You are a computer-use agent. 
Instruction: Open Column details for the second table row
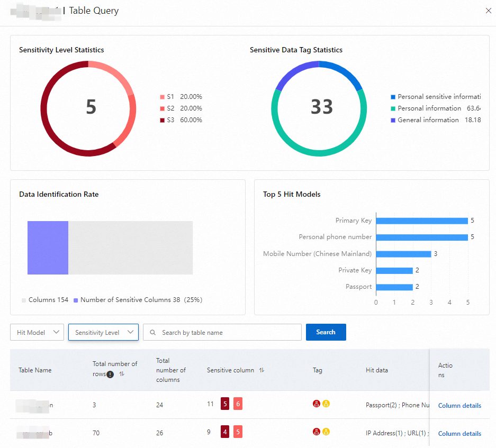(459, 434)
